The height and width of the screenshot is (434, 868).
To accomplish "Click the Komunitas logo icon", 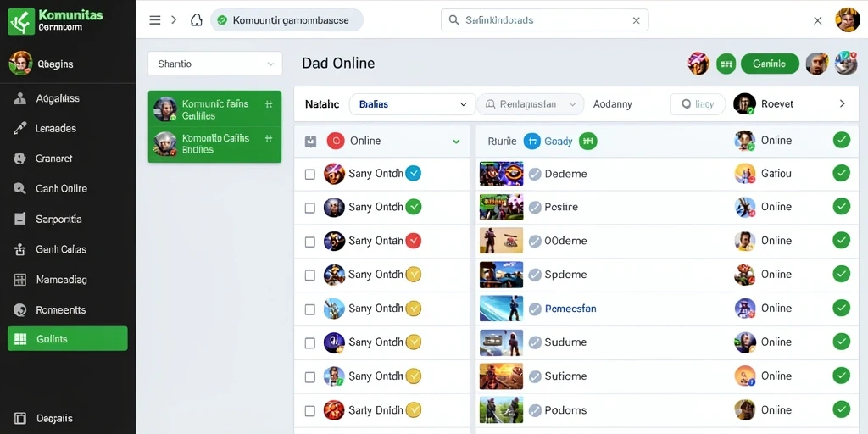I will coord(21,21).
